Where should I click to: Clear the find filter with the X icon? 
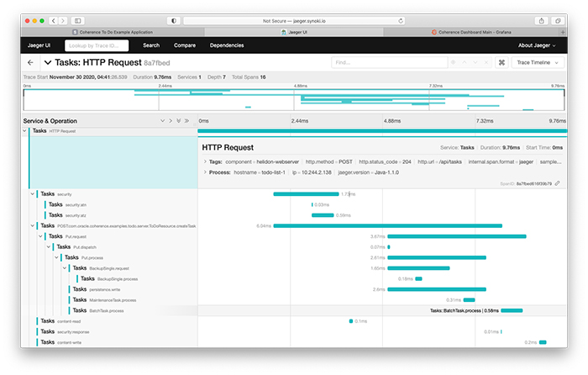click(x=486, y=62)
